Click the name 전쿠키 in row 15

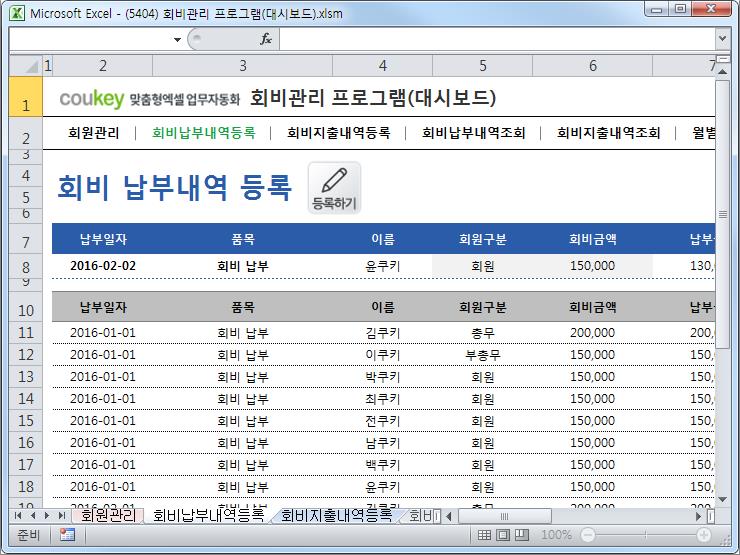coord(382,421)
